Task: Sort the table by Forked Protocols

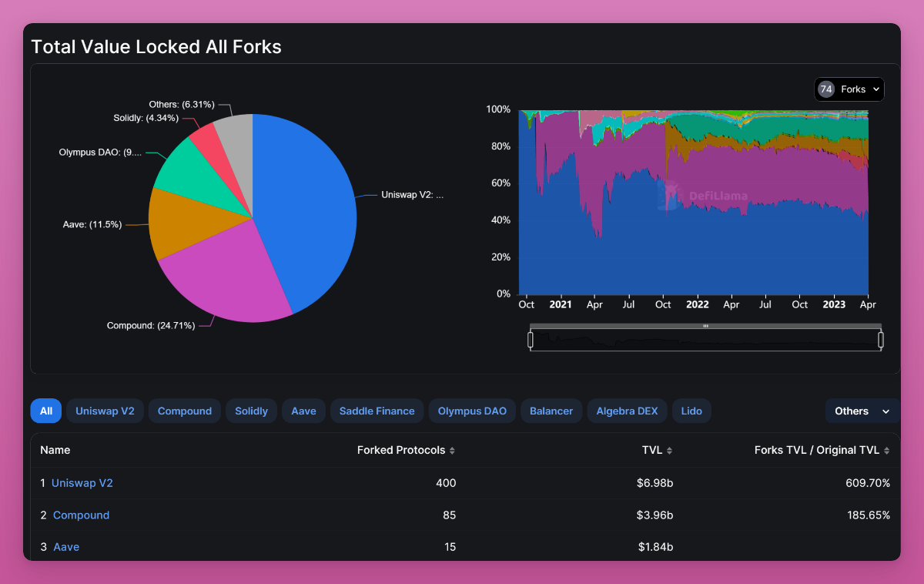Action: pyautogui.click(x=452, y=450)
